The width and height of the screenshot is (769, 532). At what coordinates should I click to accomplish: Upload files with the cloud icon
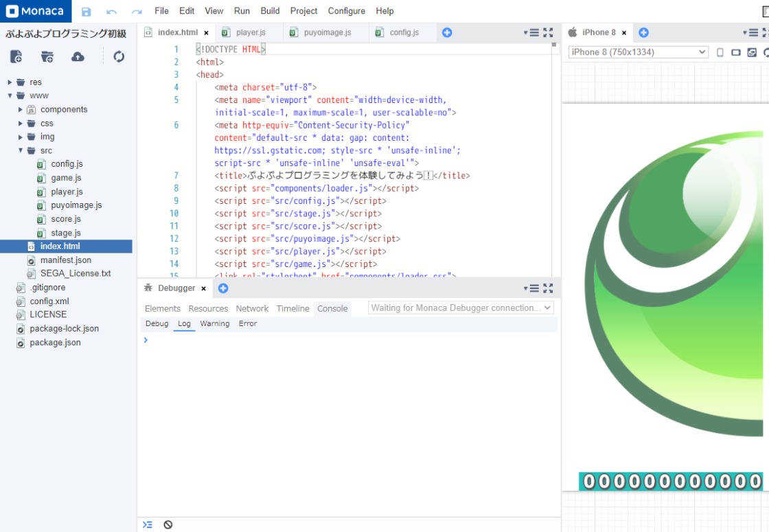pyautogui.click(x=78, y=56)
